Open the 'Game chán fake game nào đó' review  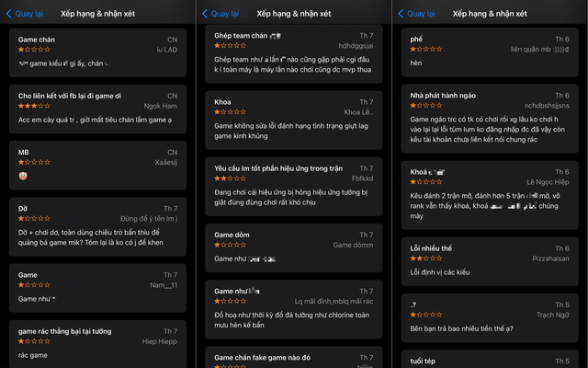[293, 359]
